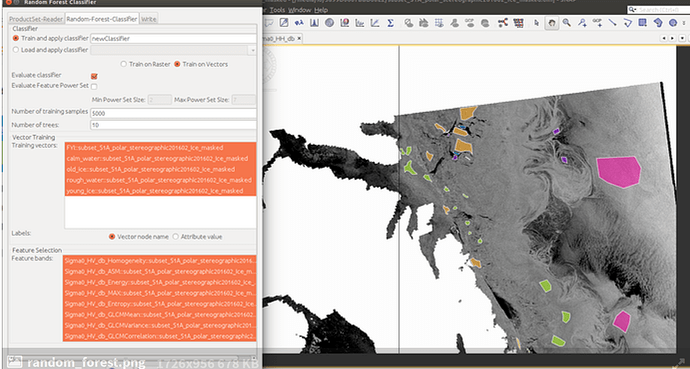690x369 pixels.
Task: Select Sigma0_HV_db_ASM feature band
Action: click(x=160, y=271)
